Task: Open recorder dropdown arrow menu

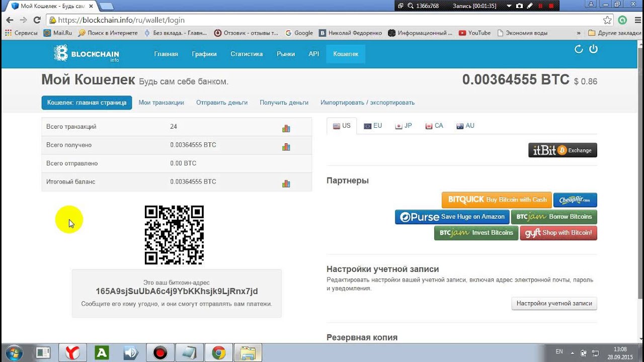Action: click(509, 6)
